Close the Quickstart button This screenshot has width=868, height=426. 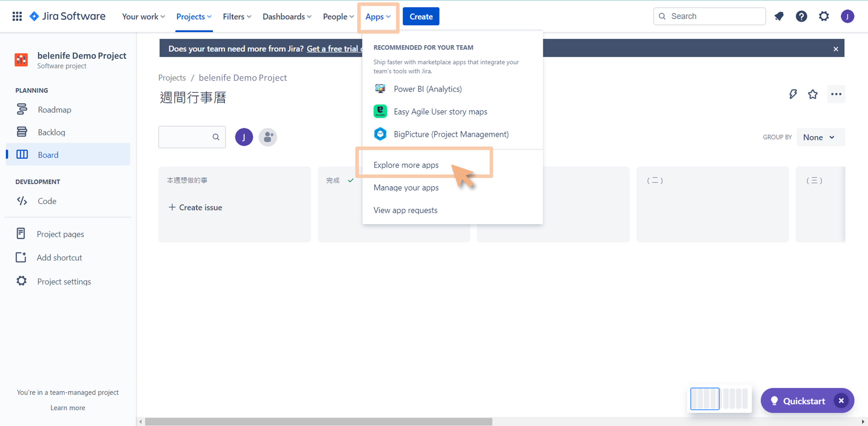point(841,401)
